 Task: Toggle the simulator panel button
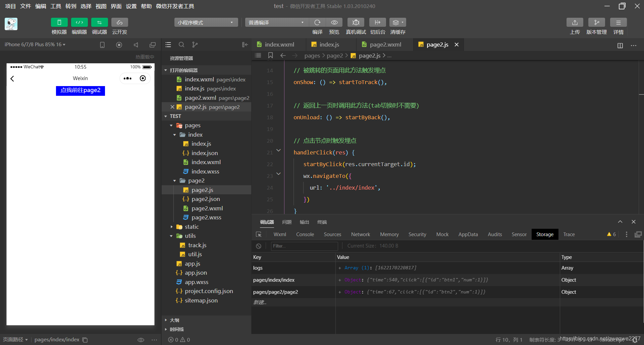(x=59, y=22)
